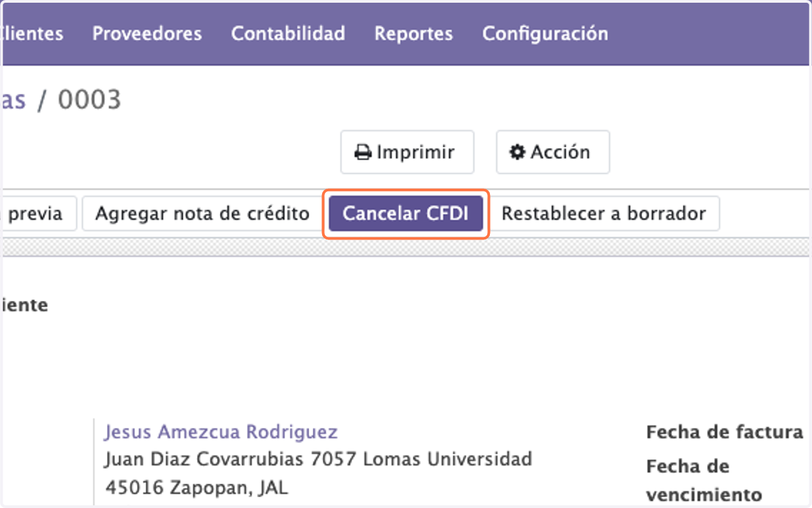Open the Contabilidad menu
Viewport: 812px width, 508px height.
288,33
